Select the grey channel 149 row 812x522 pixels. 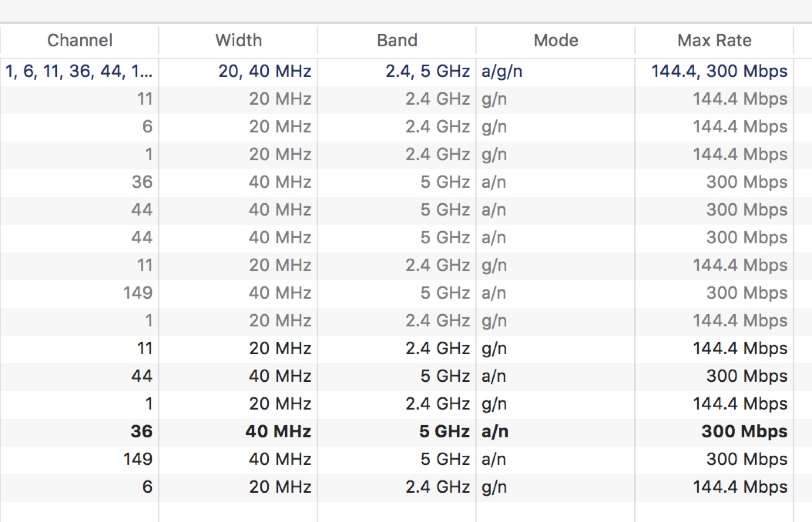coord(406,293)
